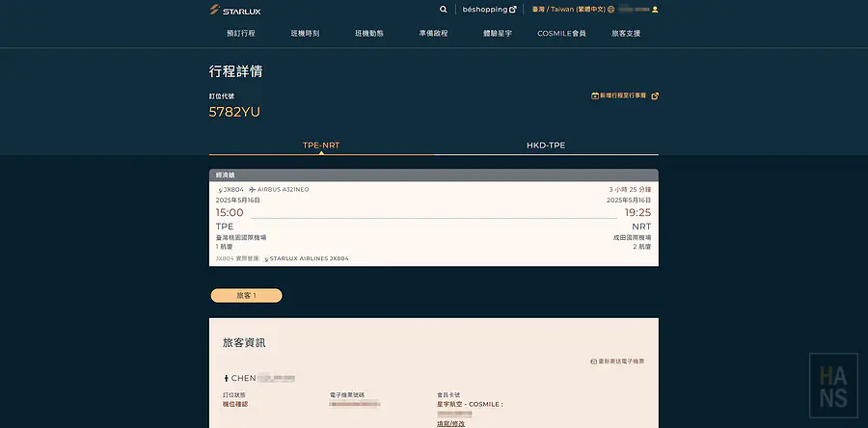The width and height of the screenshot is (868, 428).
Task: Open the 臺灣 / Taiwan language selector
Action: pyautogui.click(x=573, y=10)
